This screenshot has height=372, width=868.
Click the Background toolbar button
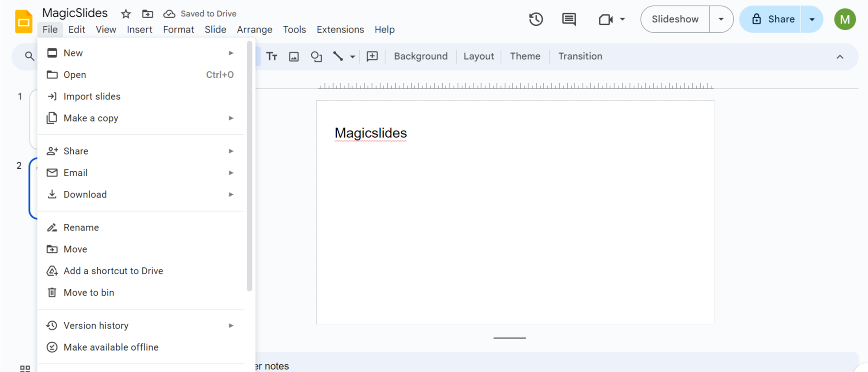pos(420,57)
